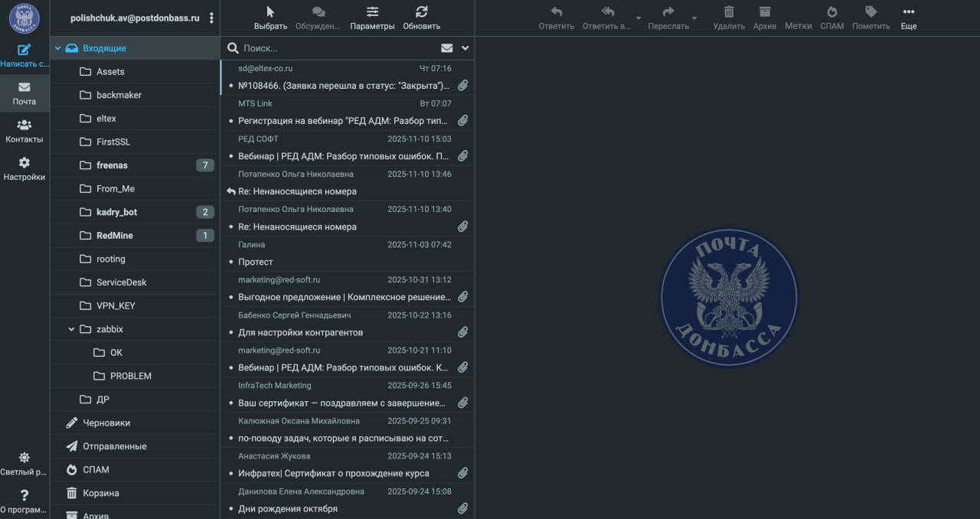The image size is (980, 519).
Task: Click the Поиск search input field
Action: 337,48
